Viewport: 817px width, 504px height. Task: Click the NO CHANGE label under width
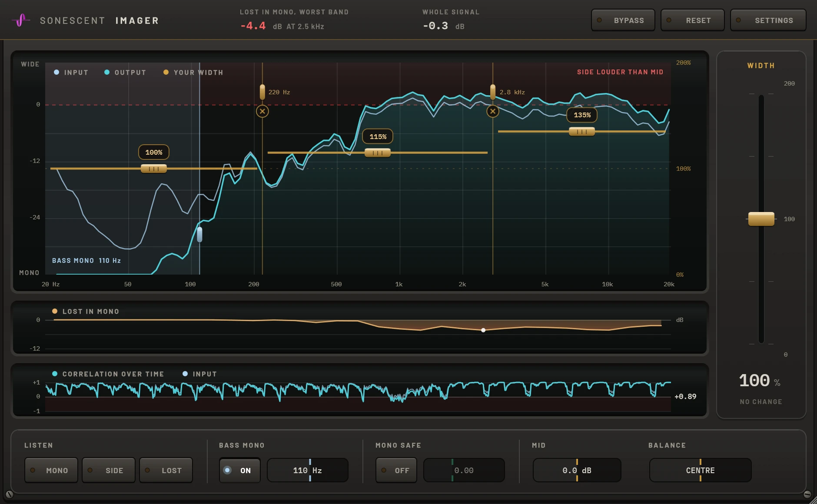click(761, 402)
